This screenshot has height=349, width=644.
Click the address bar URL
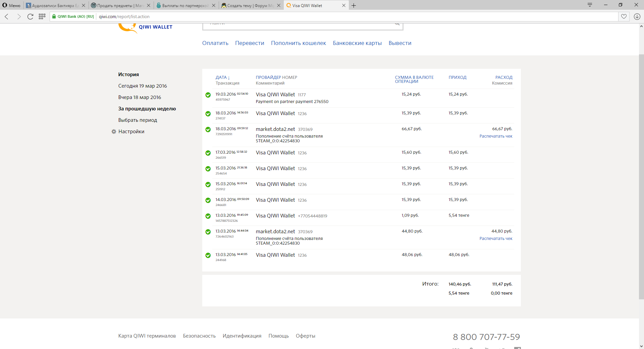[124, 16]
